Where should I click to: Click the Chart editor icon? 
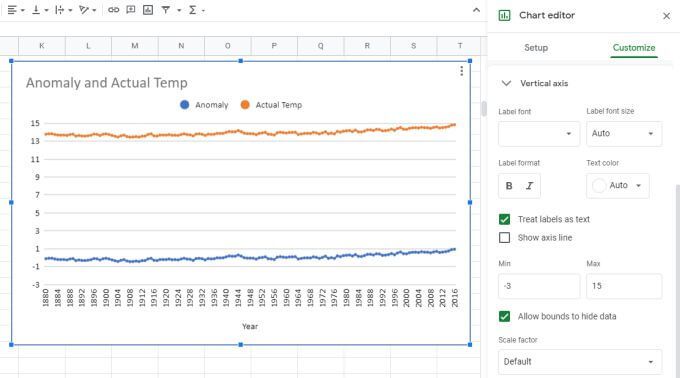coord(504,16)
